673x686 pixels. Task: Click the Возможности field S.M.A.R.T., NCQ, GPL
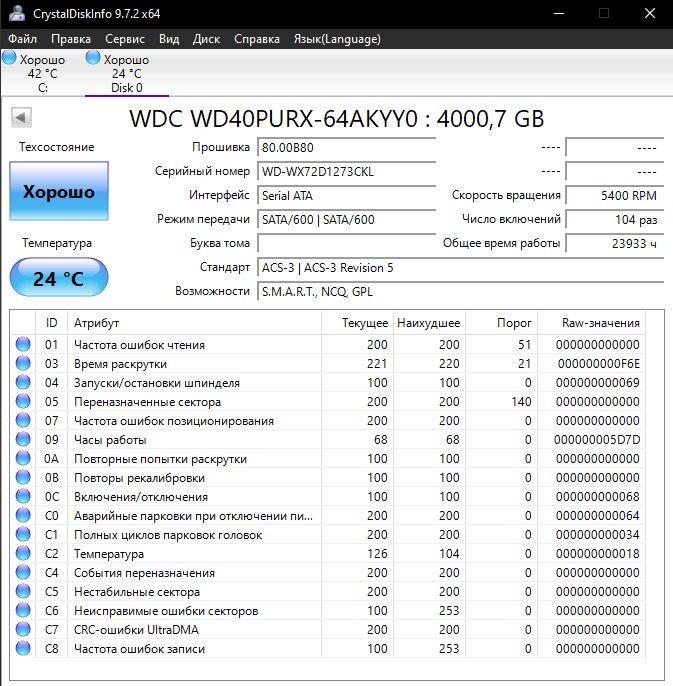click(x=460, y=292)
